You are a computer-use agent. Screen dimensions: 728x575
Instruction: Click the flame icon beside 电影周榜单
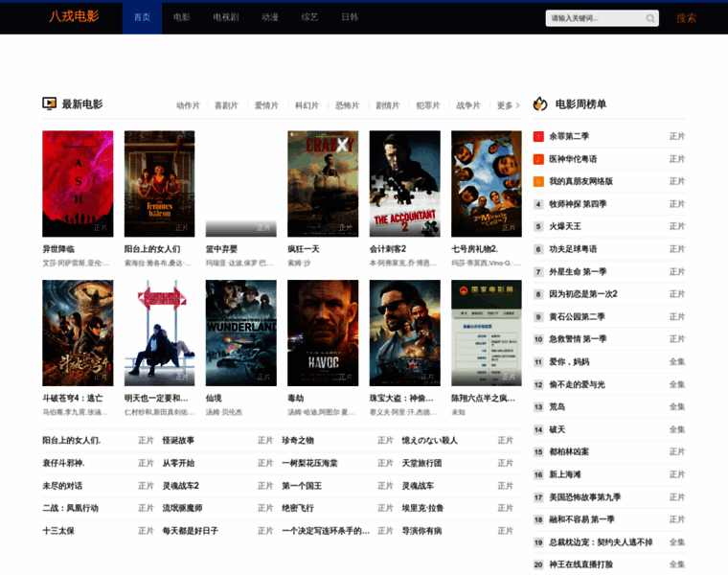540,103
